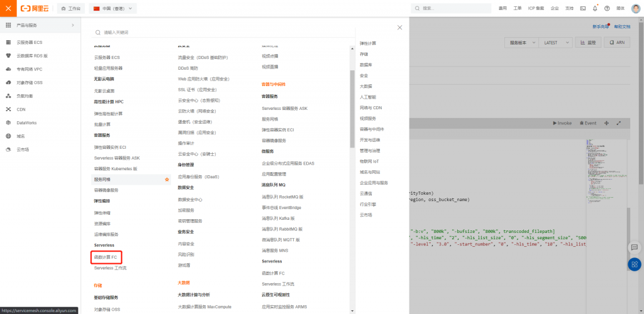
Task: Open 企业 in the top bar
Action: click(x=555, y=8)
